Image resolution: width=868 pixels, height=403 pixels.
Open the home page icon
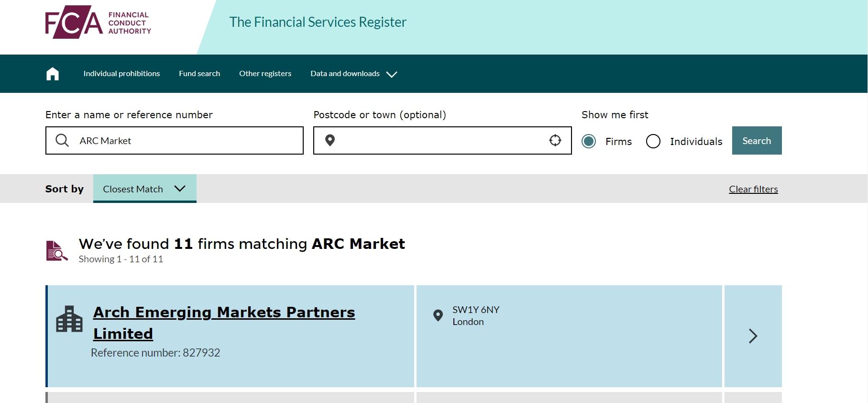[x=53, y=74]
